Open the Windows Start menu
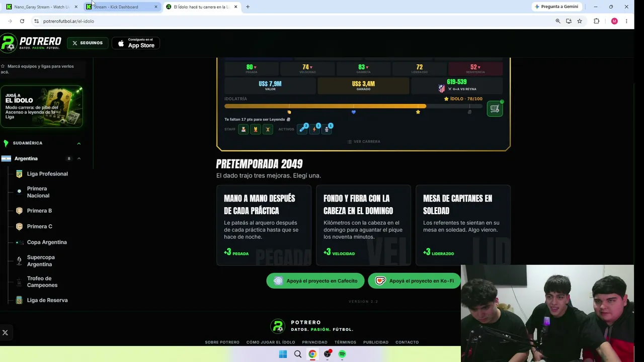The image size is (644, 362). pyautogui.click(x=283, y=354)
